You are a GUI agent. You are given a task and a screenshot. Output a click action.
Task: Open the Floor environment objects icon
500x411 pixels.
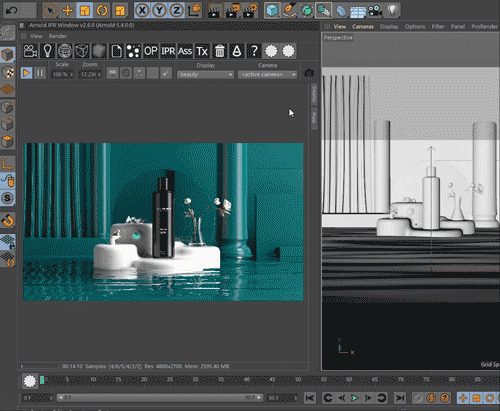click(x=358, y=11)
